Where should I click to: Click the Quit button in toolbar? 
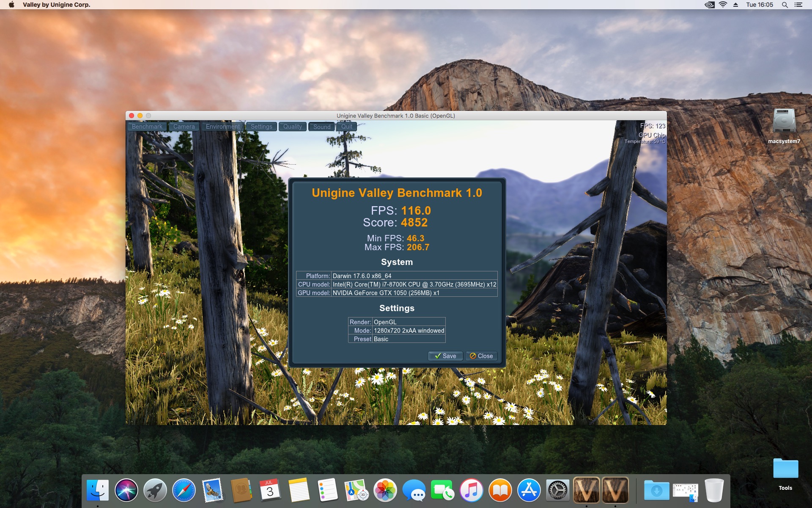coord(347,127)
